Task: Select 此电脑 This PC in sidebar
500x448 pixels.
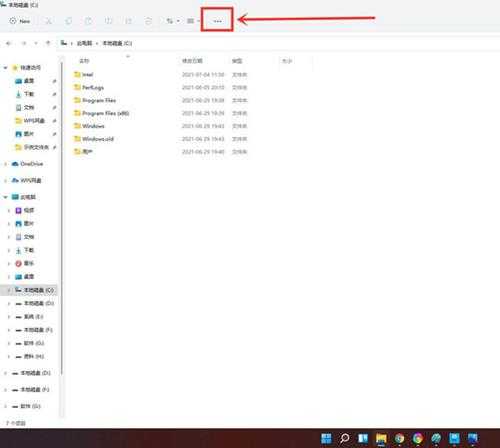Action: [x=28, y=197]
